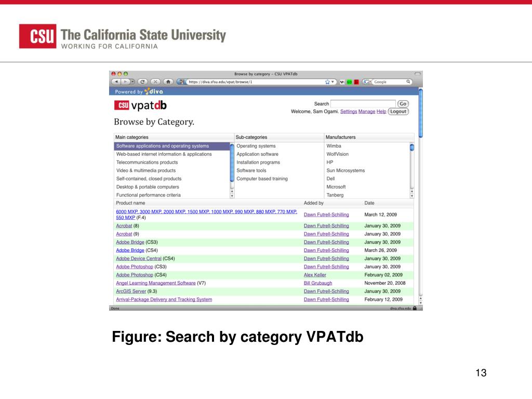Select Dell manufacturer

[x=330, y=179]
